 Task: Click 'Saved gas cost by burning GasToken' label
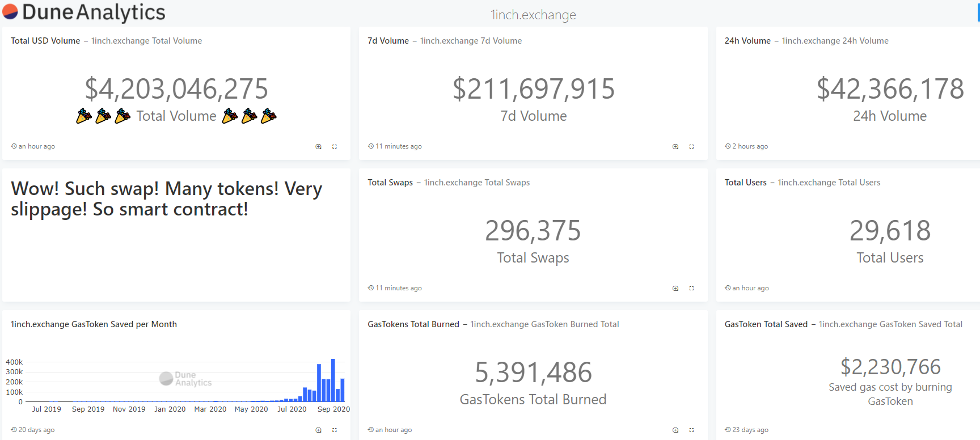pyautogui.click(x=890, y=394)
